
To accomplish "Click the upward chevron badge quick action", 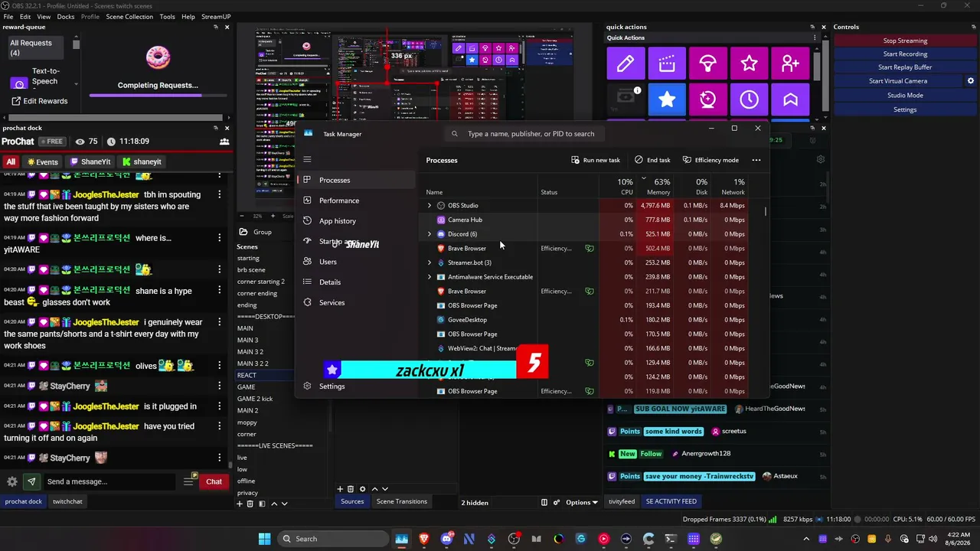I will pos(791,99).
